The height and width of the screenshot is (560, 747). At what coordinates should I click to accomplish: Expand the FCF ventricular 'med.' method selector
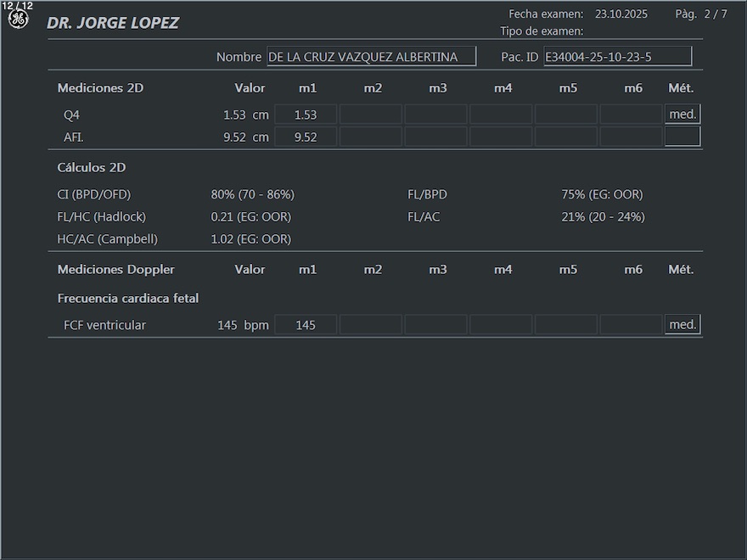point(682,324)
